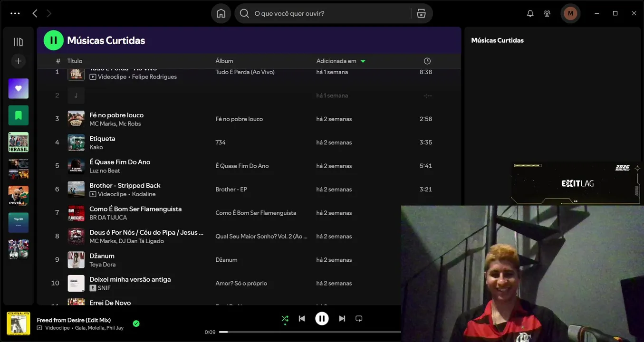Open artist SNIF
The height and width of the screenshot is (342, 644).
click(x=105, y=288)
